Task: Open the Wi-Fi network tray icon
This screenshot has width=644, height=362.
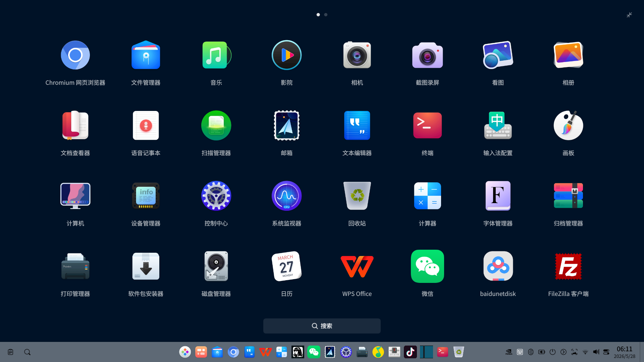Action: coord(585,352)
